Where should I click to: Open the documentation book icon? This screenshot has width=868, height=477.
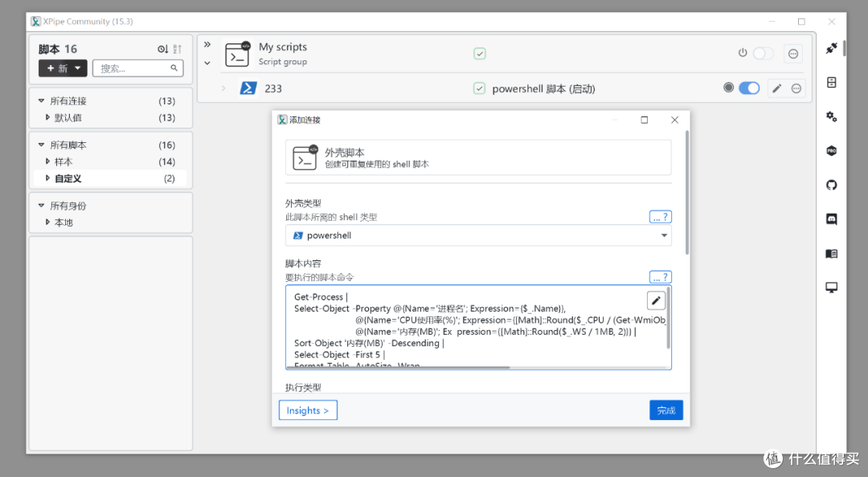832,254
